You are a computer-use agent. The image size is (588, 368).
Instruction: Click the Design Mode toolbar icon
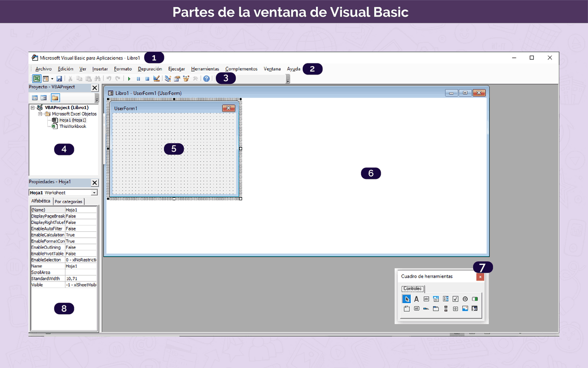pyautogui.click(x=157, y=79)
